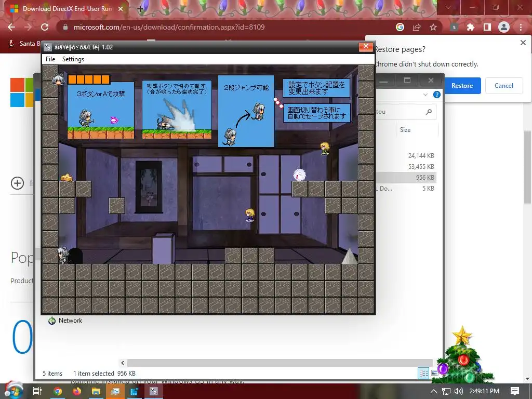Open the Chrome profile avatar
The image size is (532, 399).
coord(504,27)
